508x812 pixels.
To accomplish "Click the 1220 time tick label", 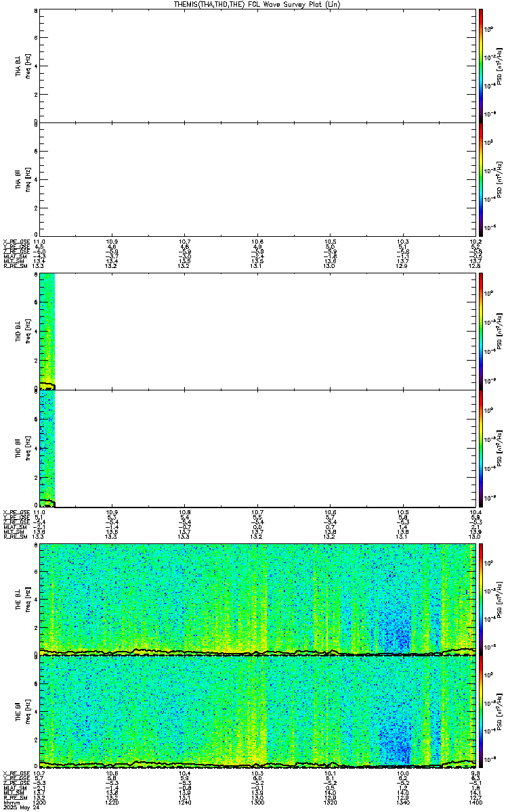I will pos(112,801).
